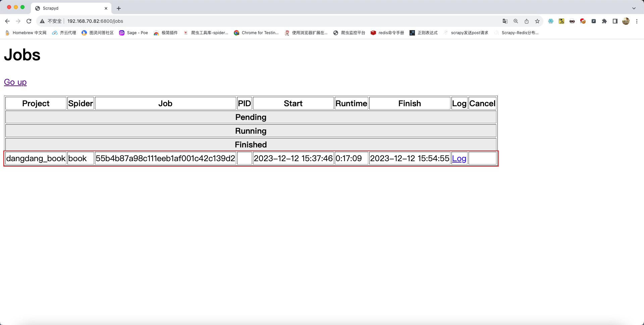Screen dimensions: 644x325
Task: Open the Chrome for Testing bookmark
Action: (256, 33)
